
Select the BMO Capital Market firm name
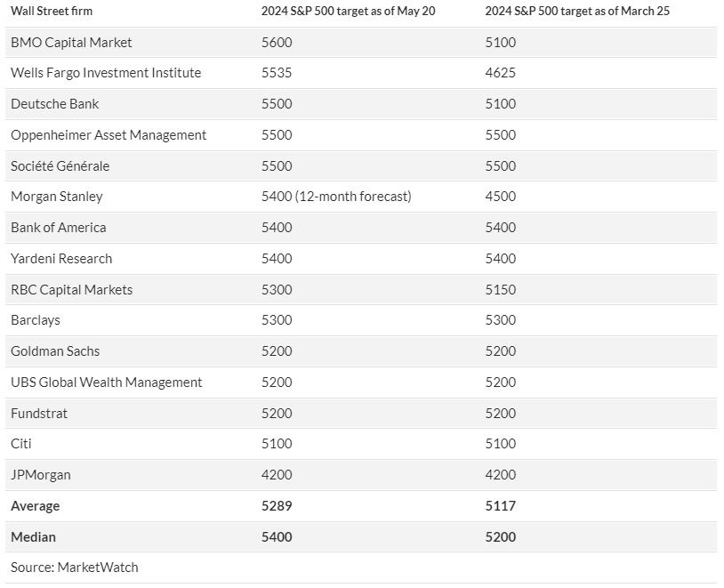71,42
